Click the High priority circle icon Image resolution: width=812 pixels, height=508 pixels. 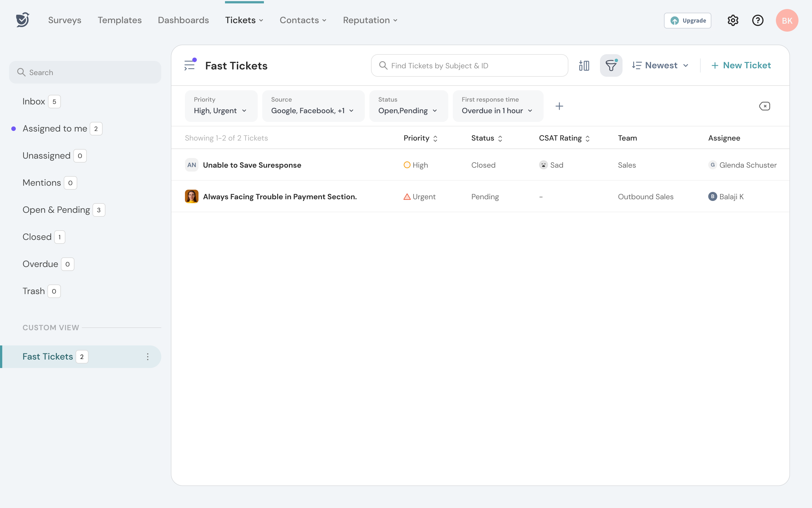click(x=407, y=165)
